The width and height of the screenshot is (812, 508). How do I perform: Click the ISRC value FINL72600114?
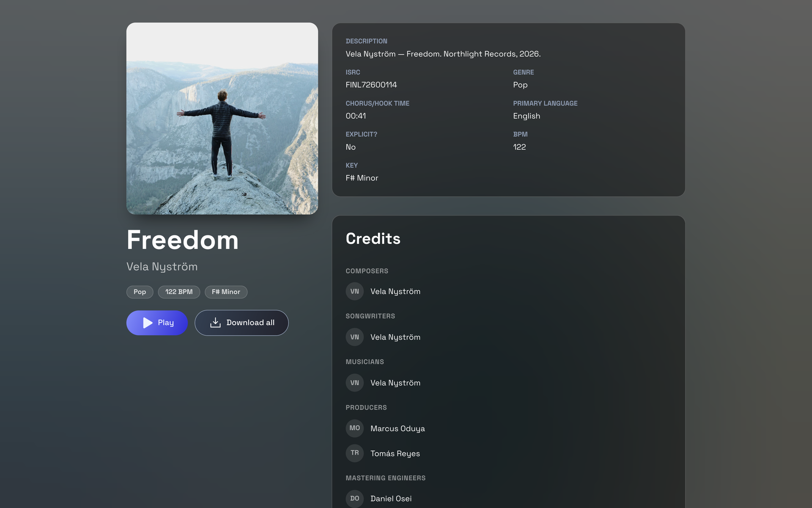(x=371, y=85)
